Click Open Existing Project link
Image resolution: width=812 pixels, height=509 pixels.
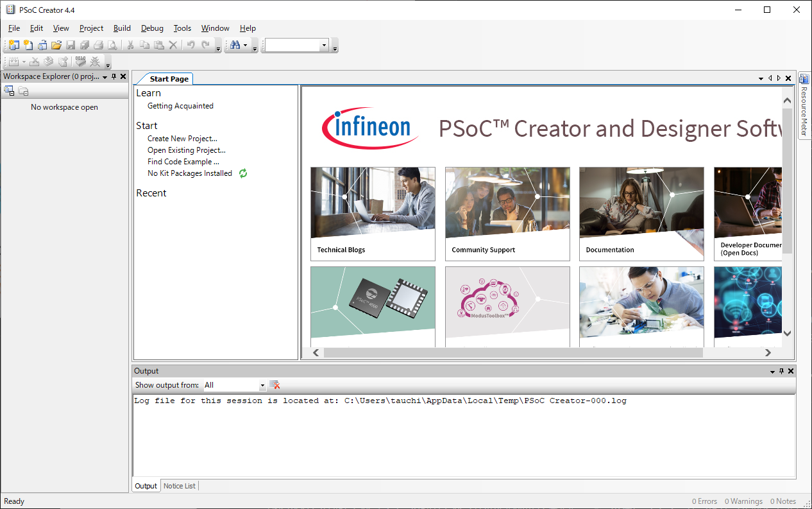[x=187, y=150]
